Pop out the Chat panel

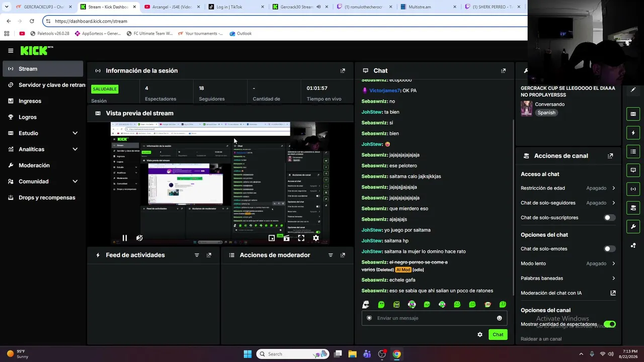(503, 71)
